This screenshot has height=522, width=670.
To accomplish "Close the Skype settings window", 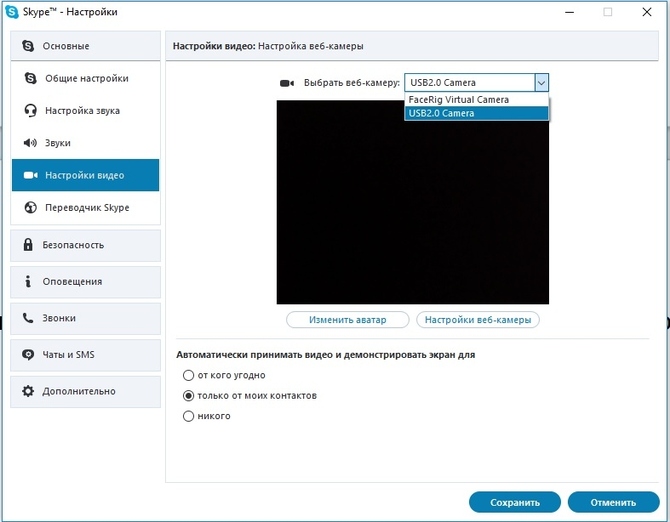I will pyautogui.click(x=647, y=12).
